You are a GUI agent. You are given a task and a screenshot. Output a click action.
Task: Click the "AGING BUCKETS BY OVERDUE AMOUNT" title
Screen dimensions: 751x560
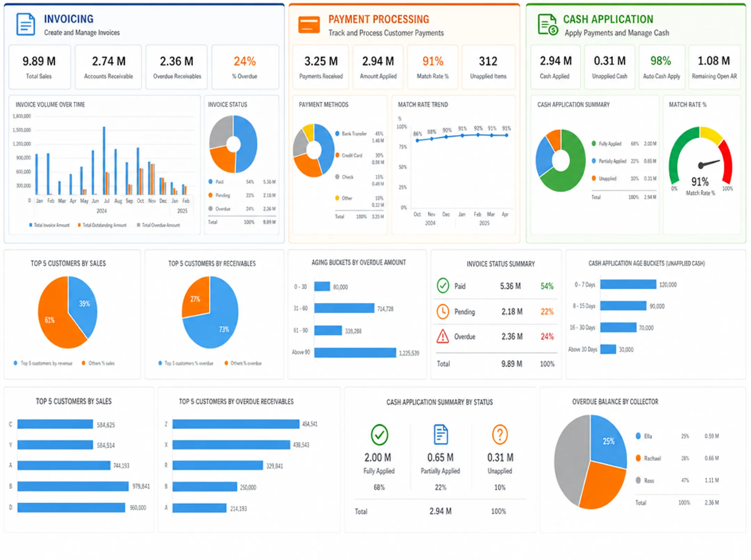[x=358, y=262]
